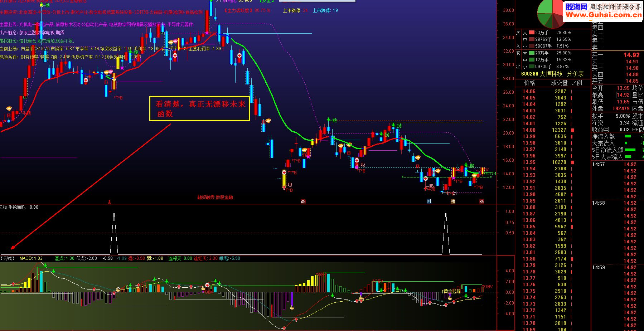
Task: Click the '榜' marker under the chart
Action: 453,201
